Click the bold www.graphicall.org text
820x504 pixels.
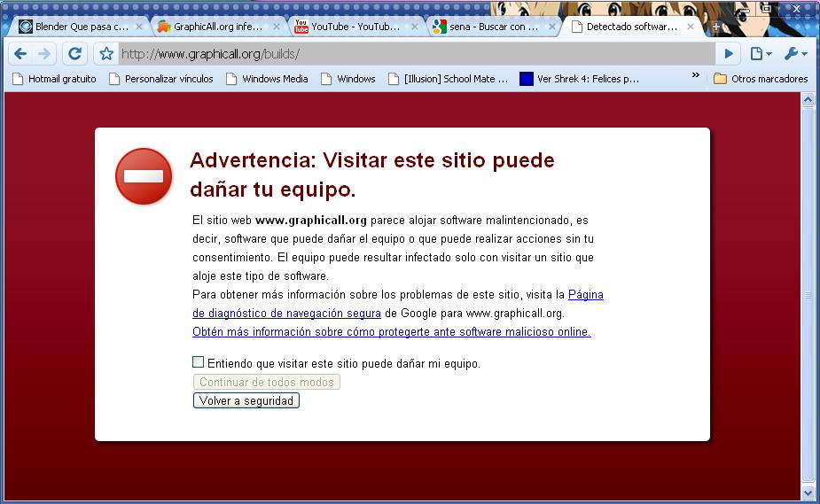coord(311,220)
